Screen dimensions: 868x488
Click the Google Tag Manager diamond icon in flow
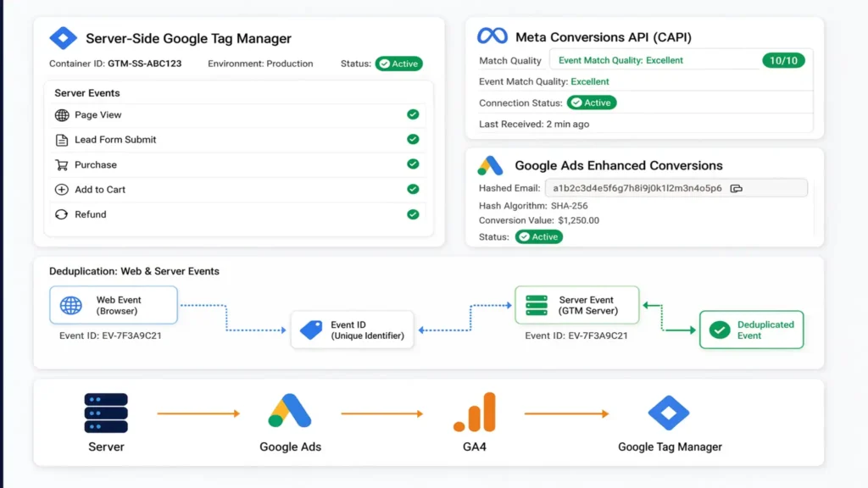coord(669,413)
